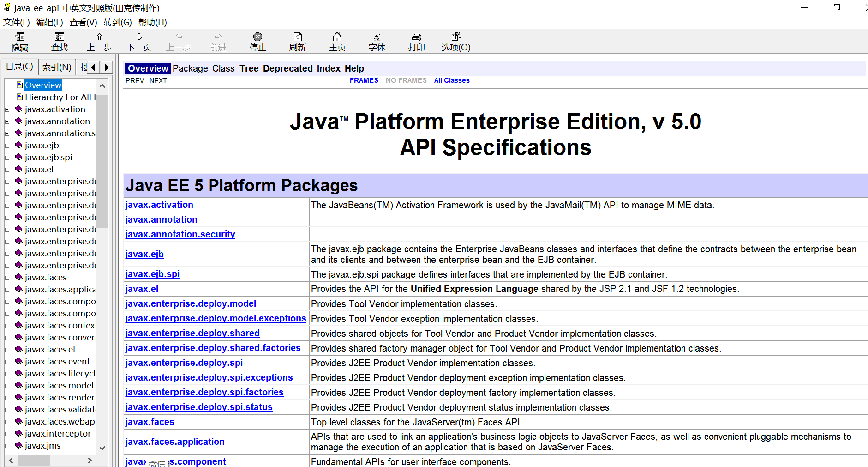Click the javax.interceptor book icon
868x467 pixels.
pos(19,433)
